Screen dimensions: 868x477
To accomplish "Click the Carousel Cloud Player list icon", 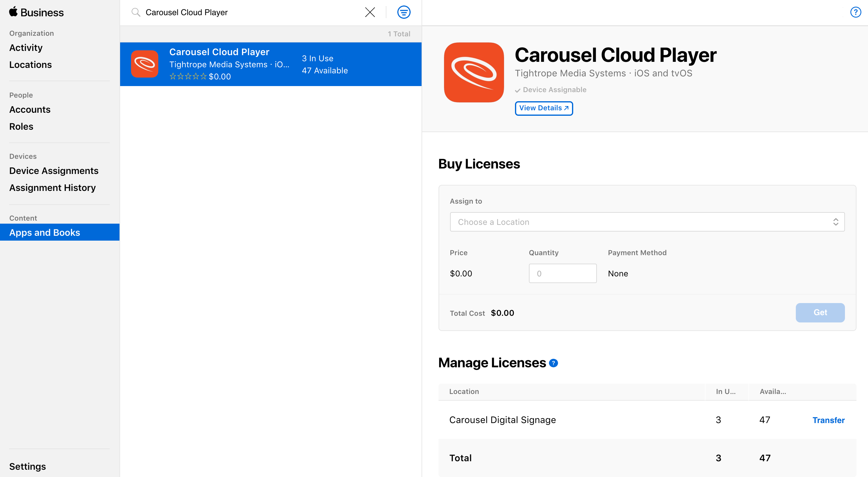I will coord(145,64).
